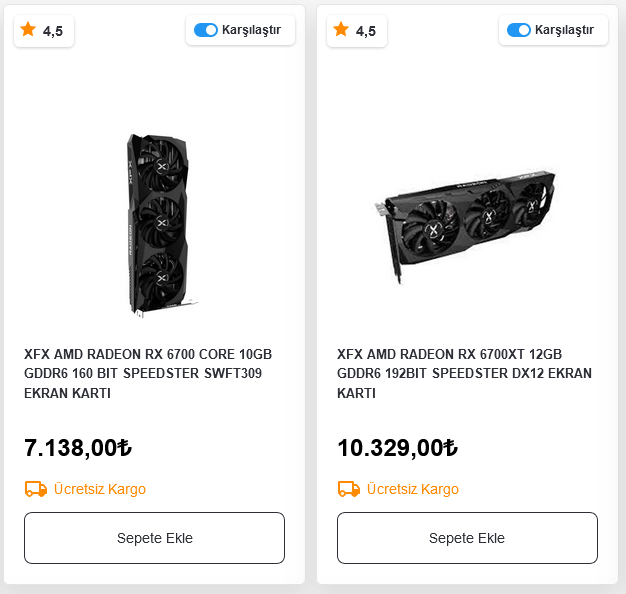
Task: Click the star icon on RX 6700XT card
Action: 341,30
